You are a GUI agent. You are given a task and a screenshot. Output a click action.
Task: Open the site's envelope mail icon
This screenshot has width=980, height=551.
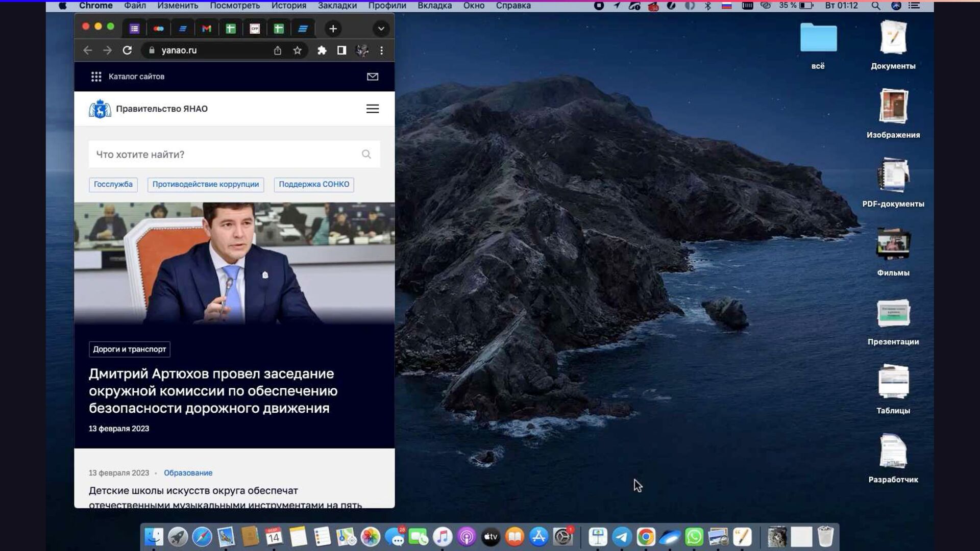373,77
